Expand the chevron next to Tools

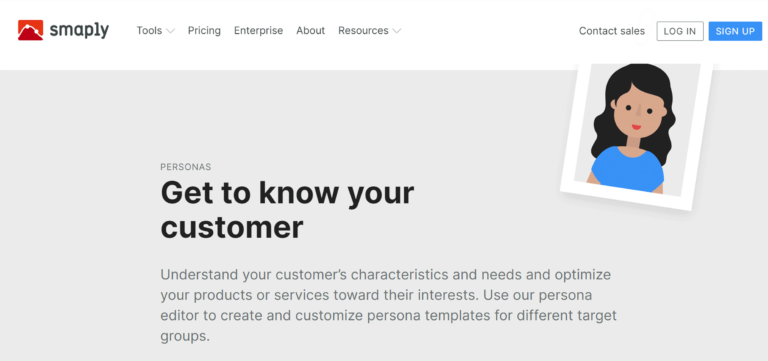pyautogui.click(x=170, y=31)
